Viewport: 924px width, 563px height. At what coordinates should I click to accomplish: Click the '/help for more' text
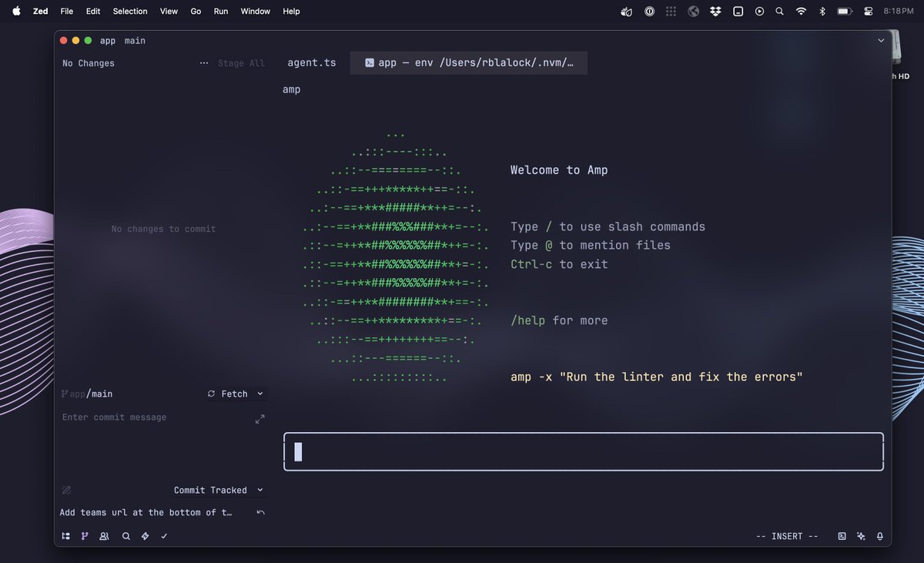point(559,320)
